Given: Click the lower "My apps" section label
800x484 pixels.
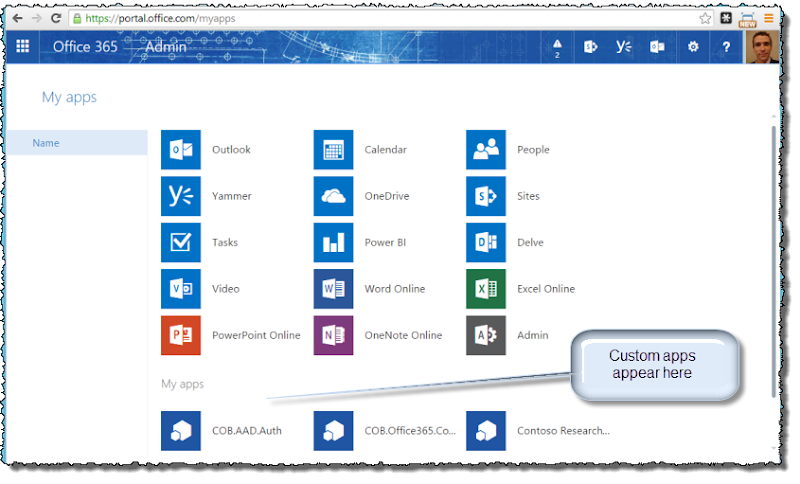Looking at the screenshot, I should coord(183,384).
